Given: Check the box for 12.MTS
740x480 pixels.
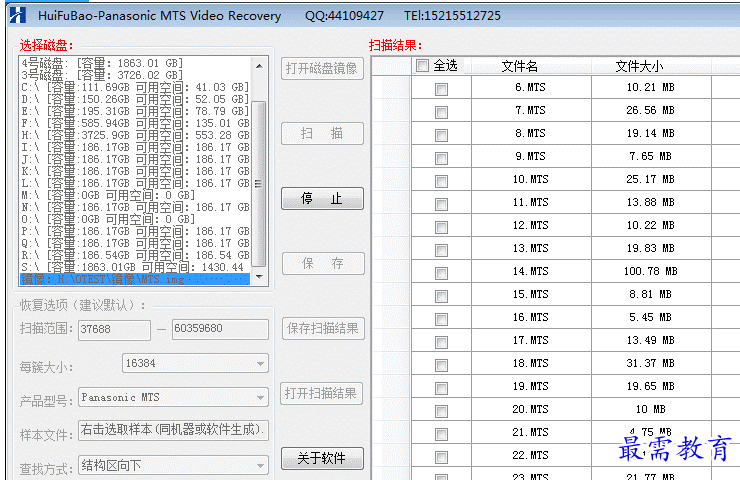Looking at the screenshot, I should (x=441, y=227).
